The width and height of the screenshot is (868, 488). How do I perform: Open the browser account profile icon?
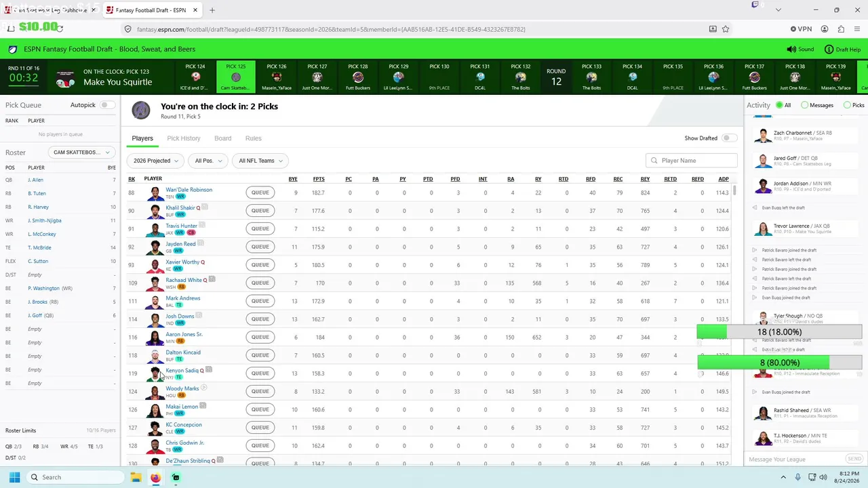[x=825, y=29]
